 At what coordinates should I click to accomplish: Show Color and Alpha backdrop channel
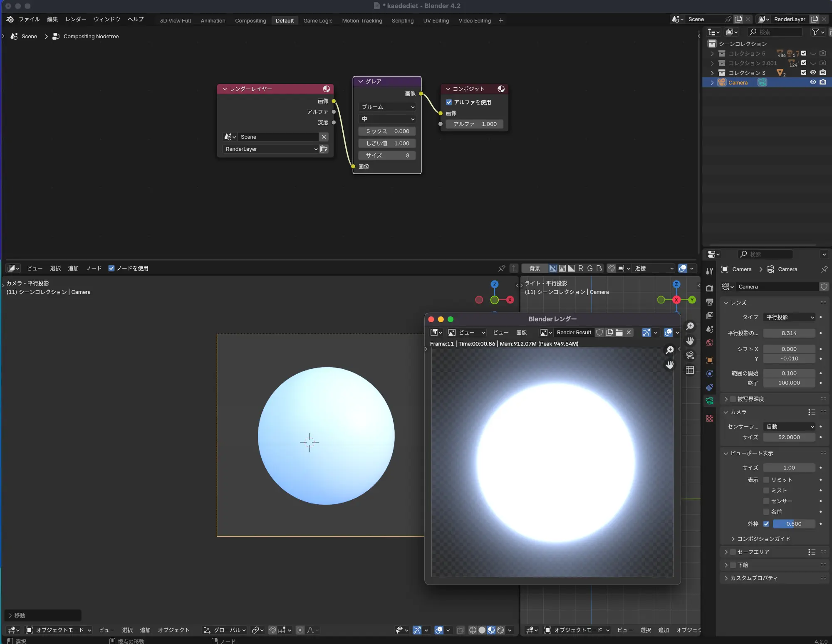tap(553, 268)
